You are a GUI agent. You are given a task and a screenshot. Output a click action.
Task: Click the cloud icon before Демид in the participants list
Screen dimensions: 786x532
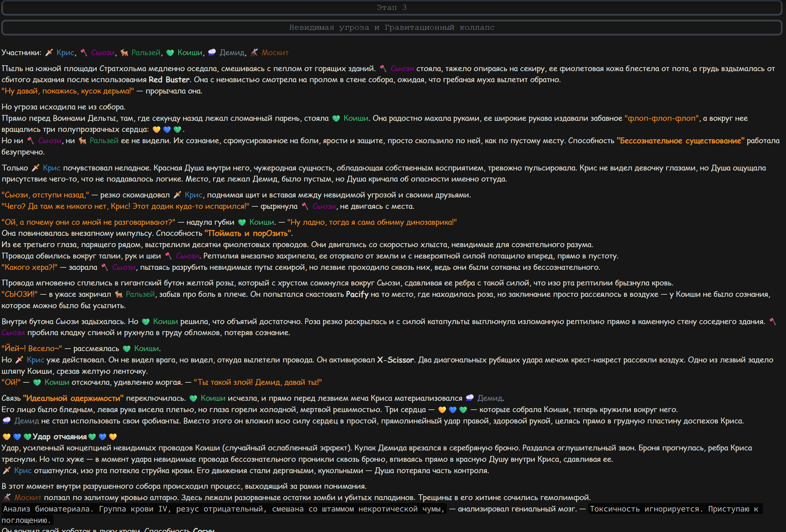[212, 52]
